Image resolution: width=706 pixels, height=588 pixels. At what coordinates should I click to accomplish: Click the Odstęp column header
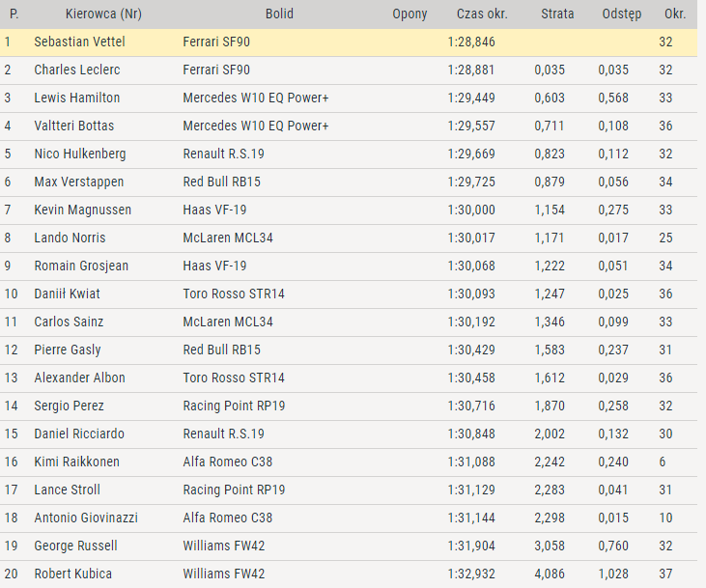point(621,14)
